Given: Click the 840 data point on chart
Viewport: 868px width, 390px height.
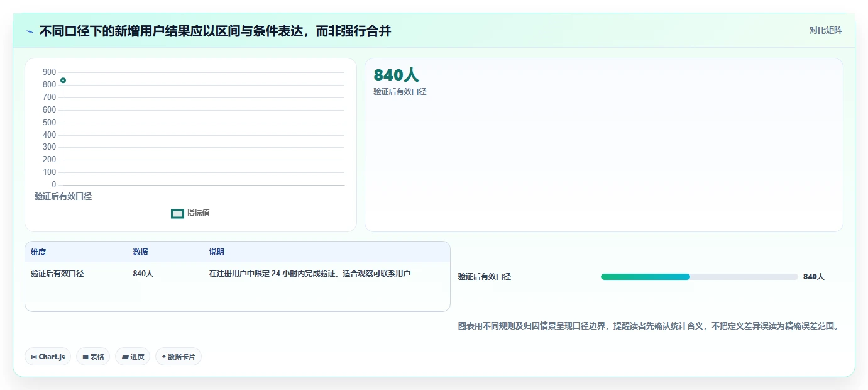Looking at the screenshot, I should coord(63,81).
